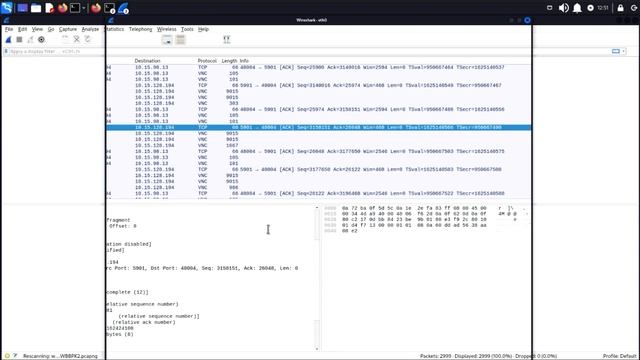Launch the text editor from the panel
This screenshot has height=360, width=640.
(49, 8)
